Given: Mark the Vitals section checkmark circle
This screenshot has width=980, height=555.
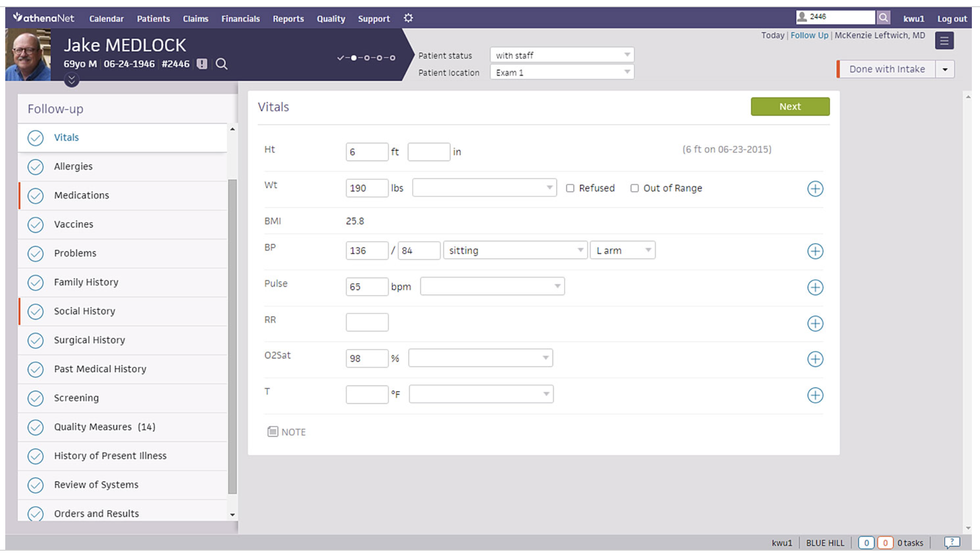Looking at the screenshot, I should pos(35,138).
